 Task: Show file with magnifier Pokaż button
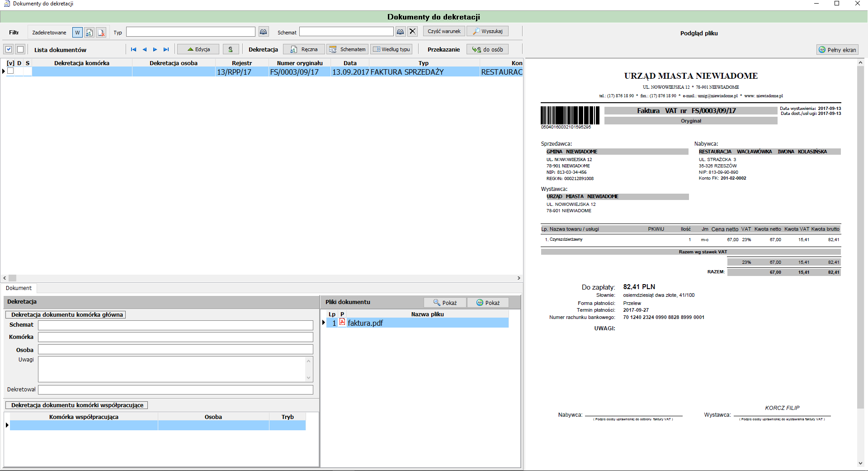(x=445, y=302)
